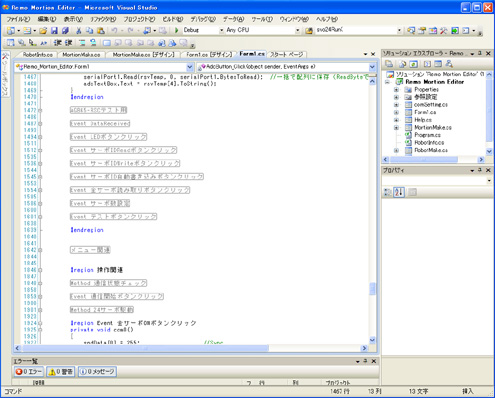Expand the collapsed Event LEDボタンクリック region
The width and height of the screenshot is (495, 398).
coord(40,137)
